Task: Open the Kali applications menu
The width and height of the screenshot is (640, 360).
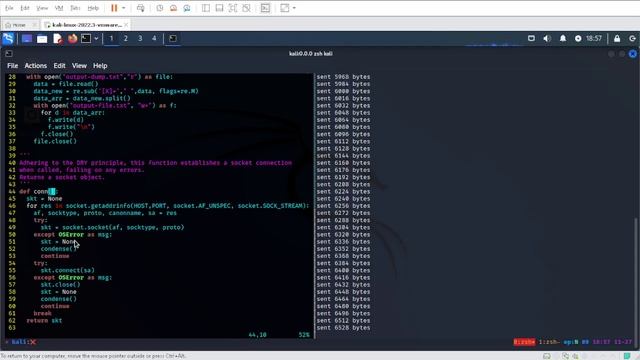Action: click(x=8, y=39)
